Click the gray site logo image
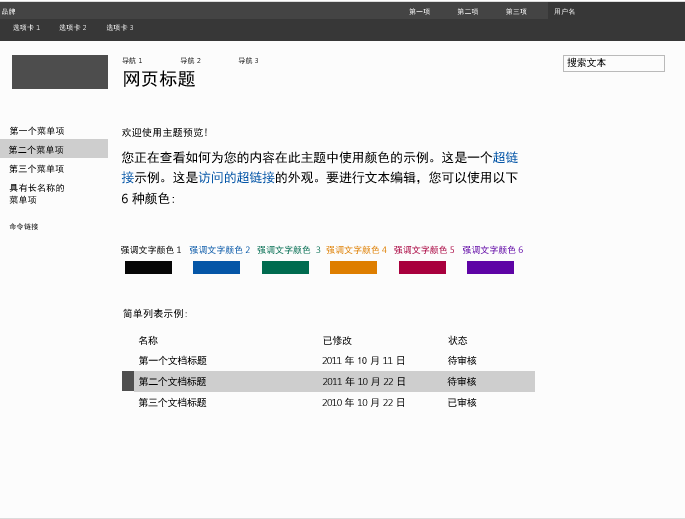Viewport: 685px width, 519px height. coord(60,72)
